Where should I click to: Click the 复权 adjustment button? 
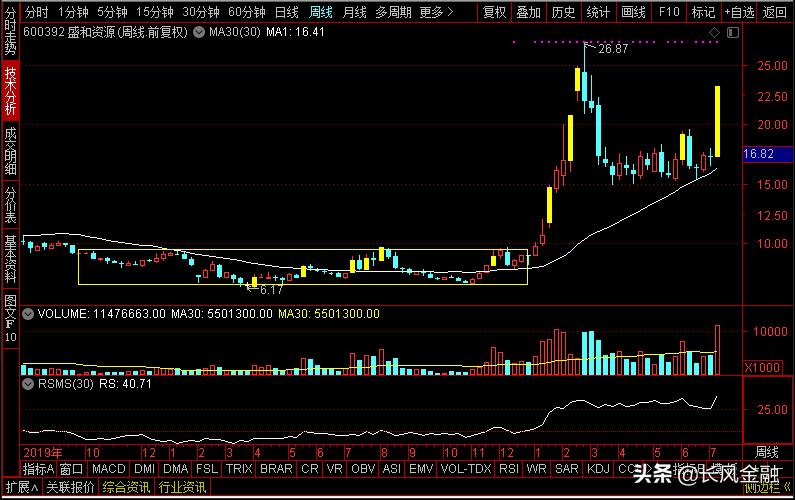coord(494,12)
